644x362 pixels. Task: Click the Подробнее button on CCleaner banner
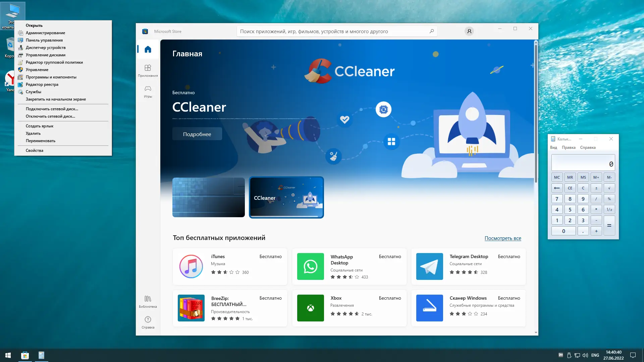197,134
